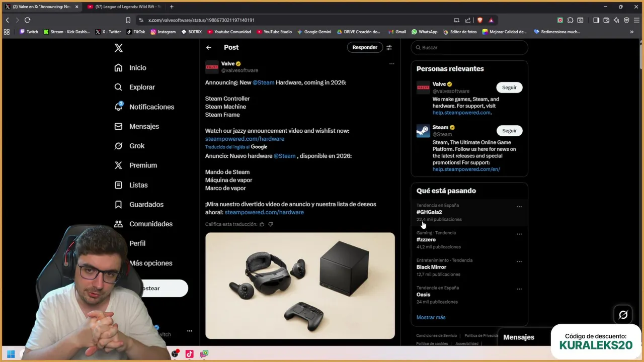Click the address bar URL
644x362 pixels.
202,20
